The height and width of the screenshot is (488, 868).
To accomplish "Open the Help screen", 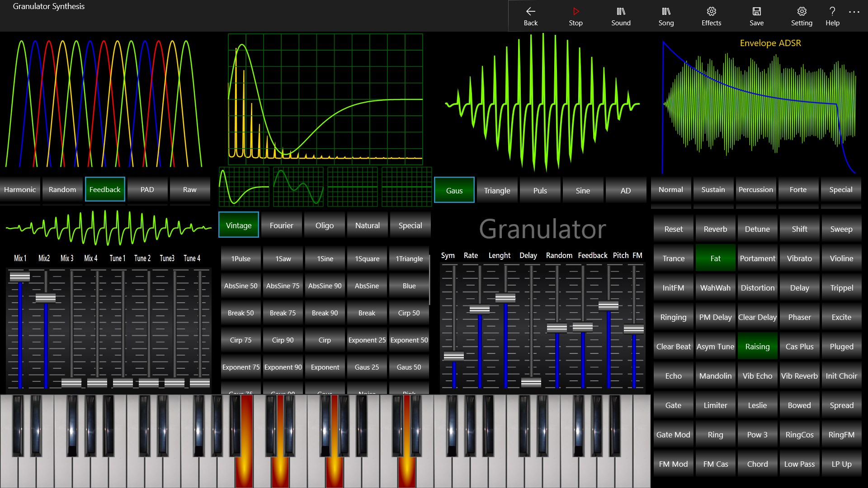I will 832,16.
